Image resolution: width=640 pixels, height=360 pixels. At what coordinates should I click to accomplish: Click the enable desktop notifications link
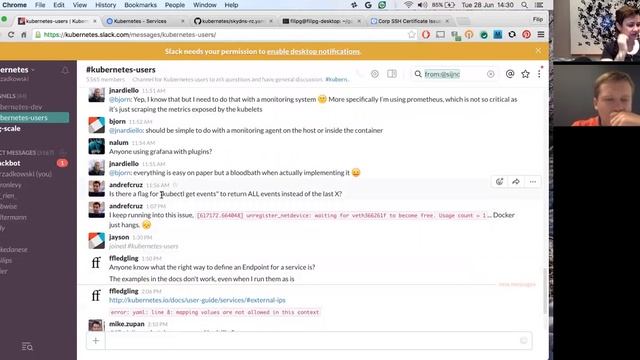point(313,51)
